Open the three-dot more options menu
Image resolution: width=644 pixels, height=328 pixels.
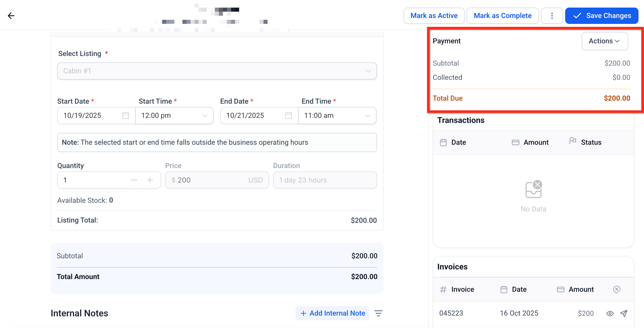552,16
